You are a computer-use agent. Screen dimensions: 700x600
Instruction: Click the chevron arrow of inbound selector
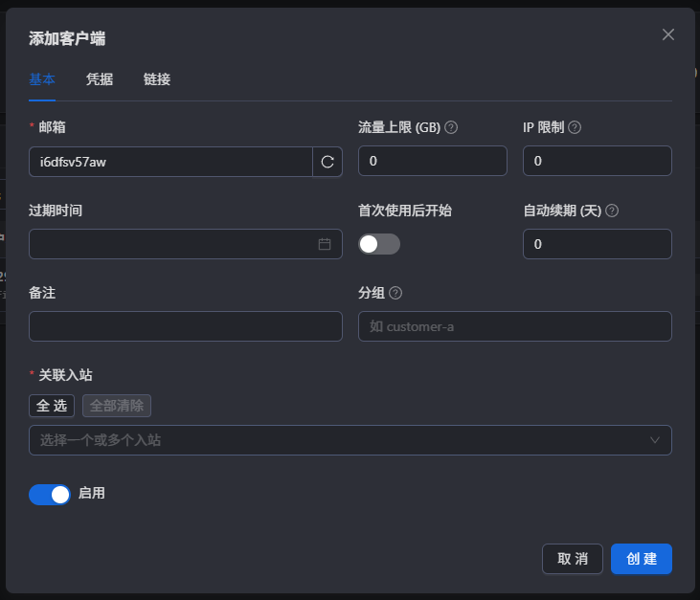pyautogui.click(x=654, y=440)
